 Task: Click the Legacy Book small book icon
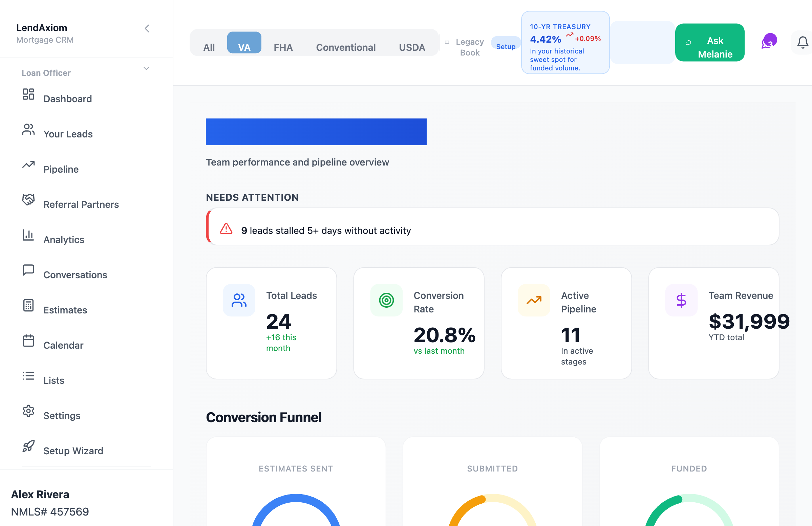pos(447,42)
